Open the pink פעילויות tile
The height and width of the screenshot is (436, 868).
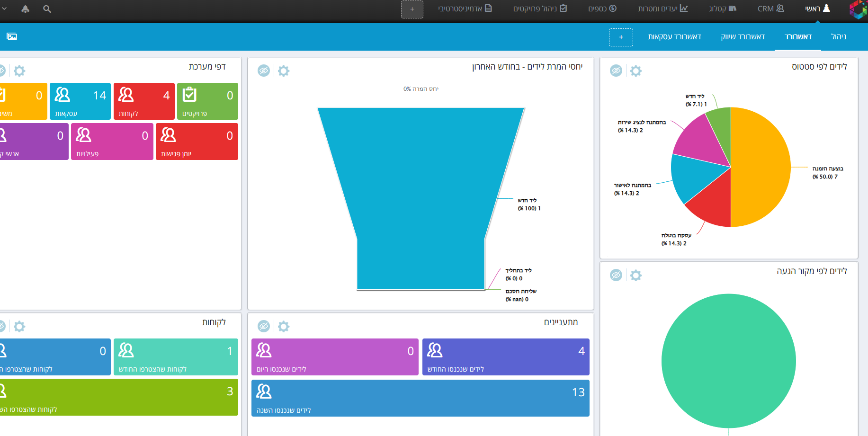click(x=112, y=142)
